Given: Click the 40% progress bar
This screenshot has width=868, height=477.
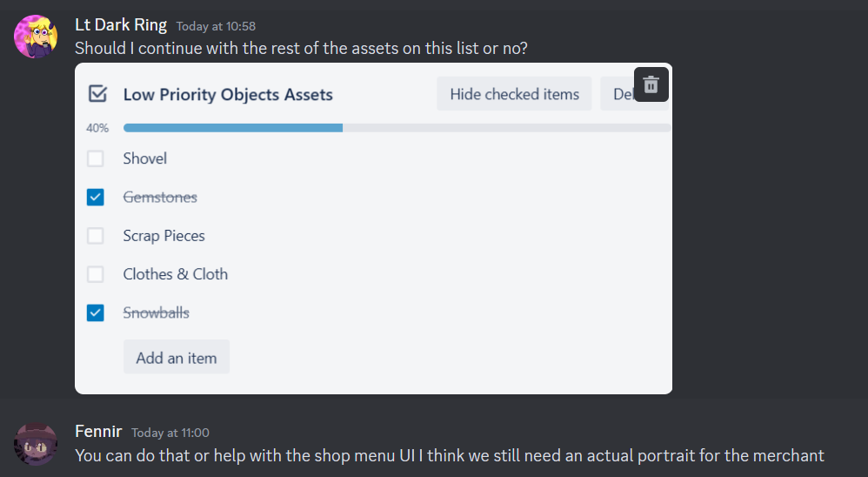Looking at the screenshot, I should (397, 128).
